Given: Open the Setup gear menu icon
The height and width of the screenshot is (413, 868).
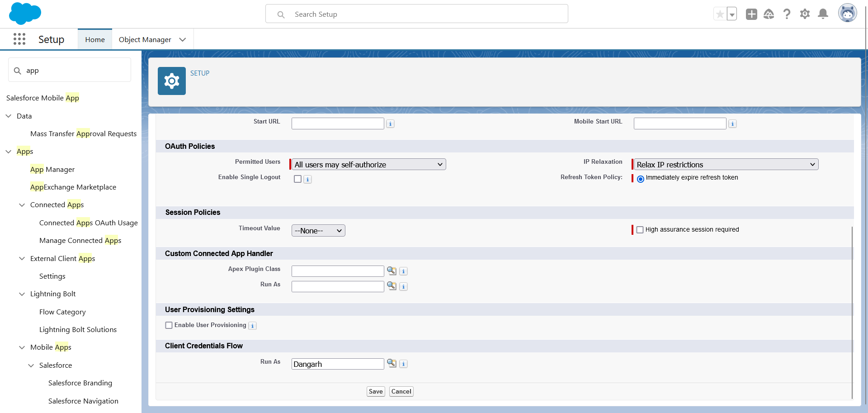Looking at the screenshot, I should (x=805, y=14).
